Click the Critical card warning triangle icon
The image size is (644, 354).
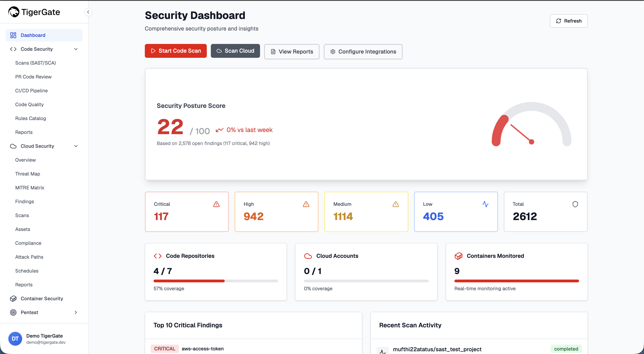(216, 204)
